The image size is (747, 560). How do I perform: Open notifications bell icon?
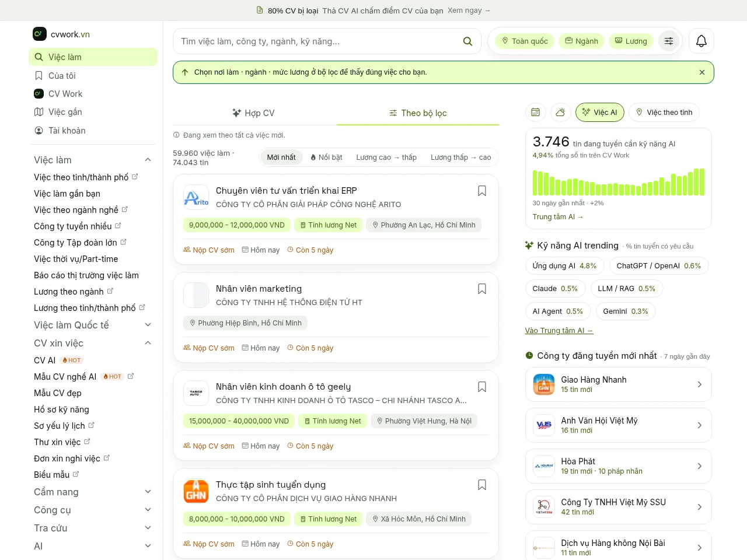click(701, 41)
